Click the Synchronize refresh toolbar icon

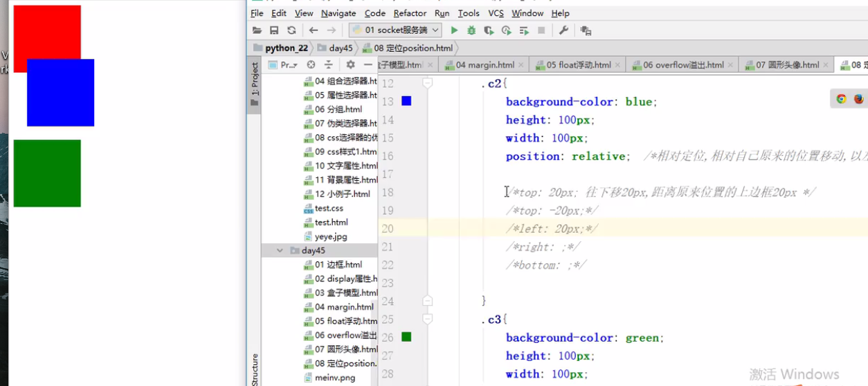[291, 30]
